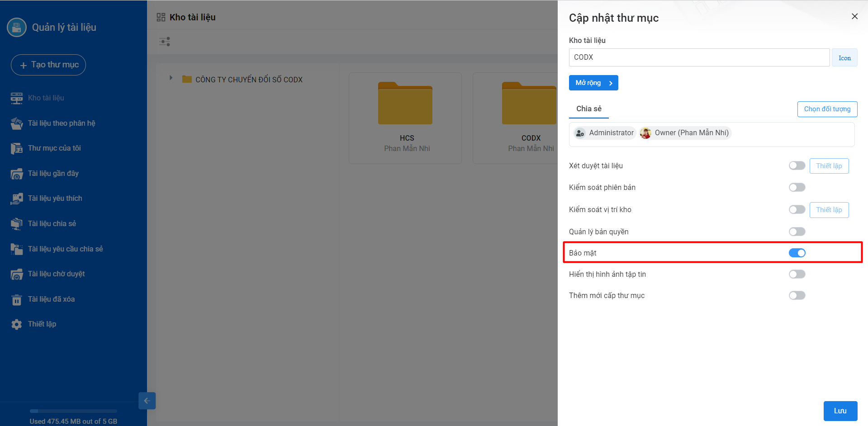The height and width of the screenshot is (426, 868).
Task: Click the Kho tài liệu sidebar icon
Action: (17, 98)
